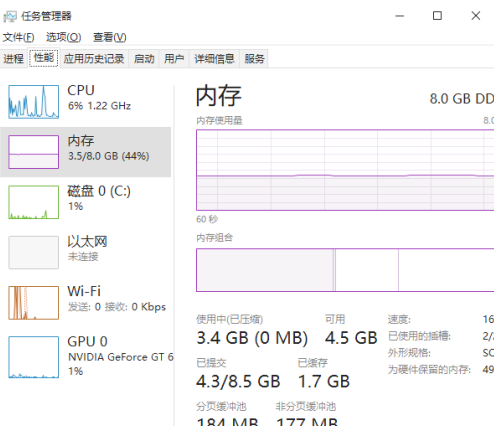Image resolution: width=494 pixels, height=426 pixels.
Task: Switch to the 服务 tab
Action: click(x=254, y=59)
